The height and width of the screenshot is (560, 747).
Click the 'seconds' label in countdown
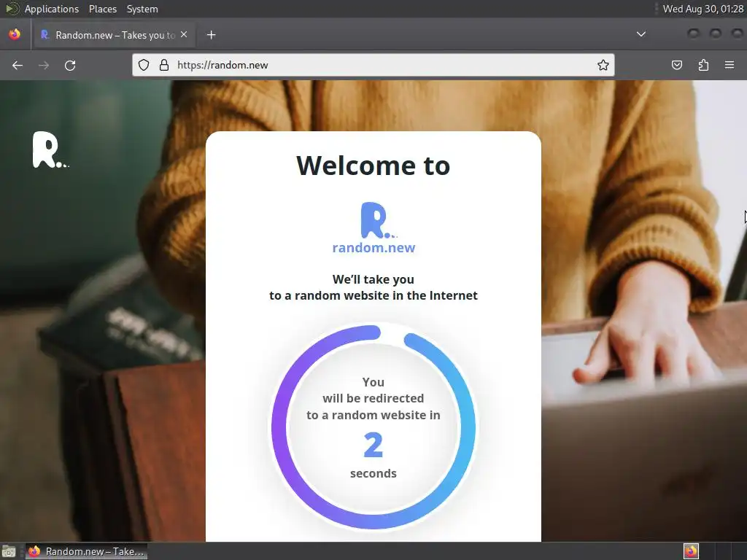(x=373, y=473)
